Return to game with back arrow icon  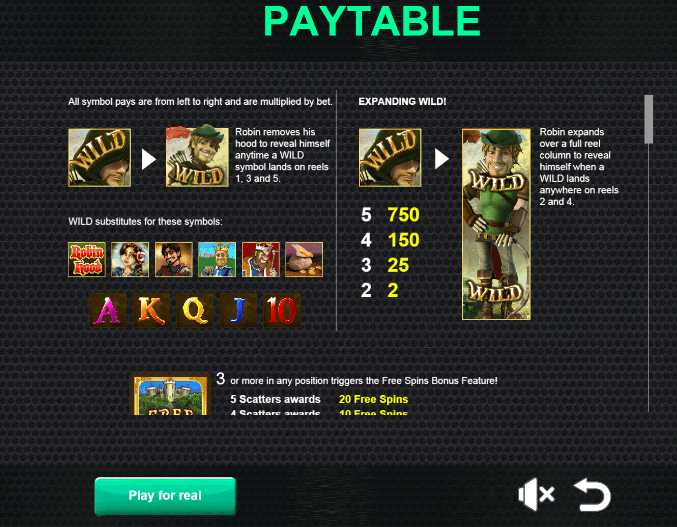(x=592, y=495)
